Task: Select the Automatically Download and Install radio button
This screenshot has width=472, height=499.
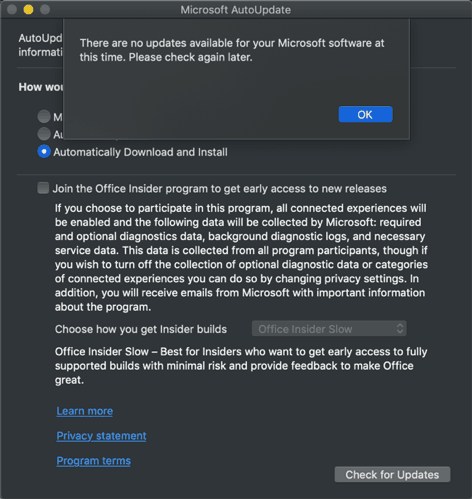Action: [44, 151]
